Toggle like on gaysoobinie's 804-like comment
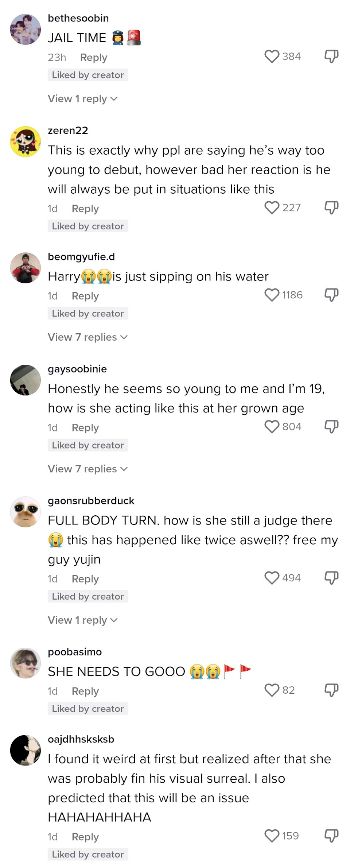 pyautogui.click(x=272, y=427)
